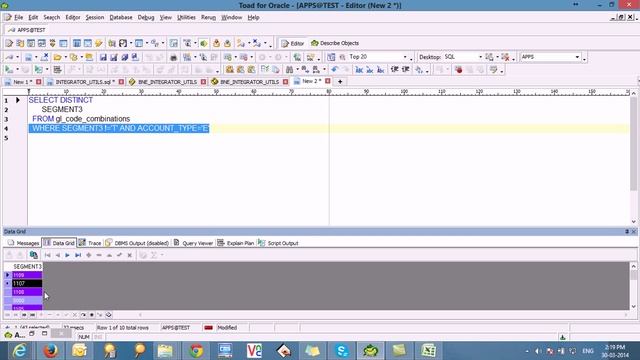640x360 pixels.
Task: Click the indent lines icon
Action: [x=394, y=70]
